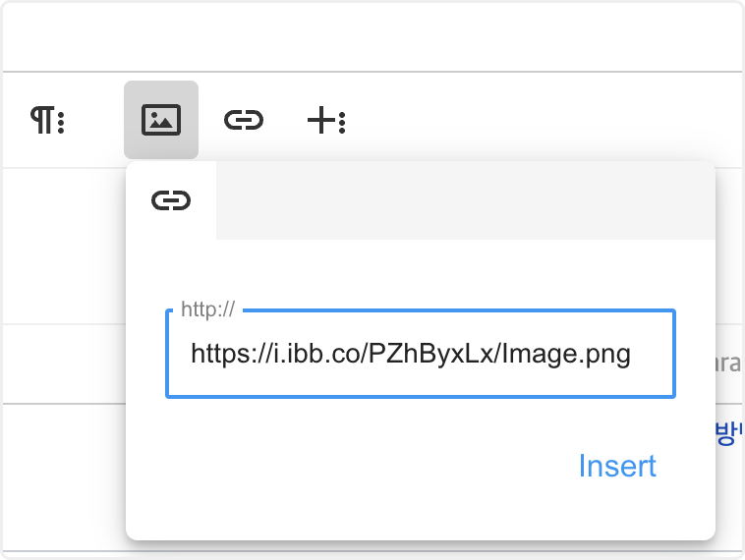Screen dimensions: 745x560
Task: Click "Image.png" at the end of the URL
Action: [x=566, y=354]
